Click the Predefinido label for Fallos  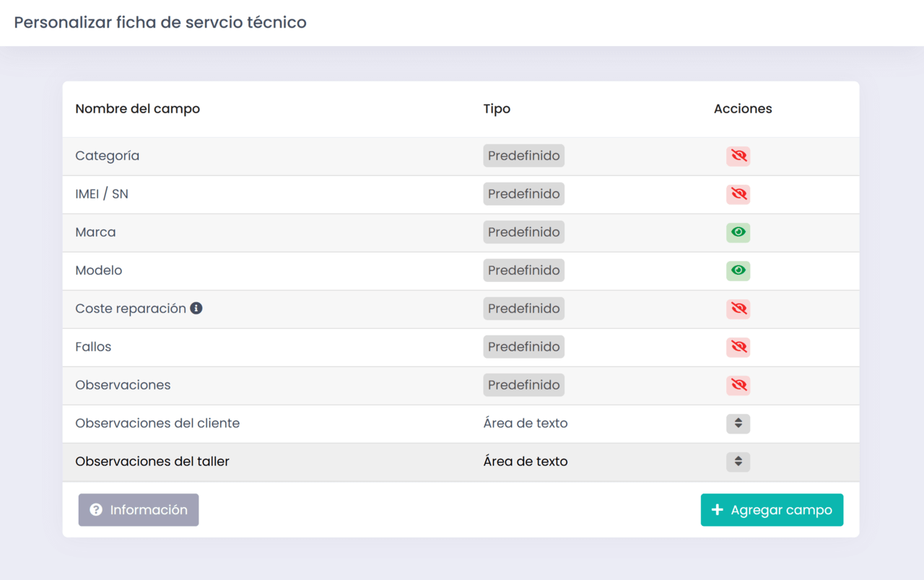pos(523,346)
